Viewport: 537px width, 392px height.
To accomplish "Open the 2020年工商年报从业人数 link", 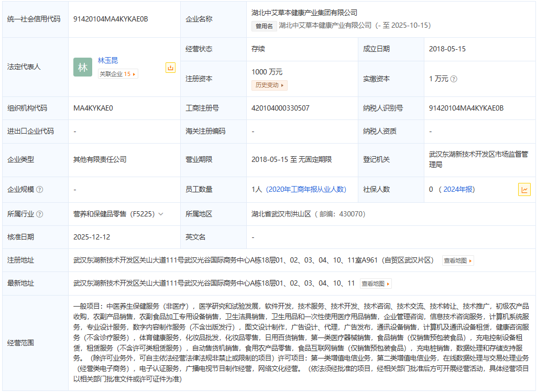I will [306, 190].
